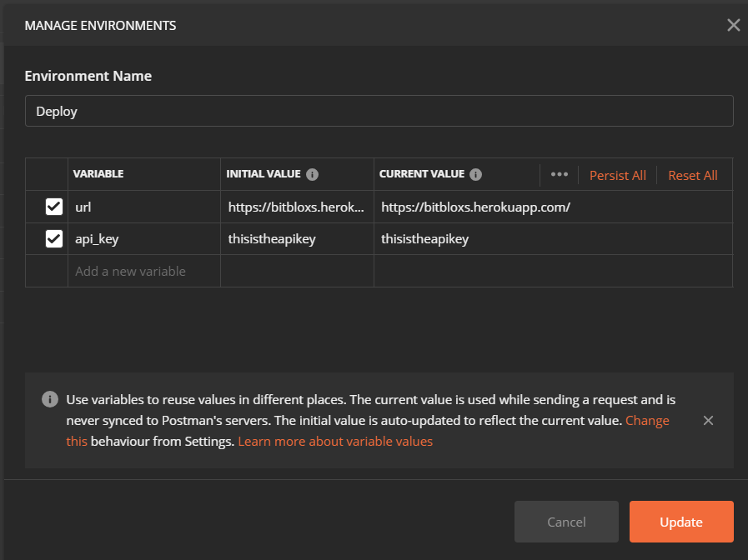Click the Current Value info icon
Viewport: 748px width, 560px height.
tap(475, 175)
